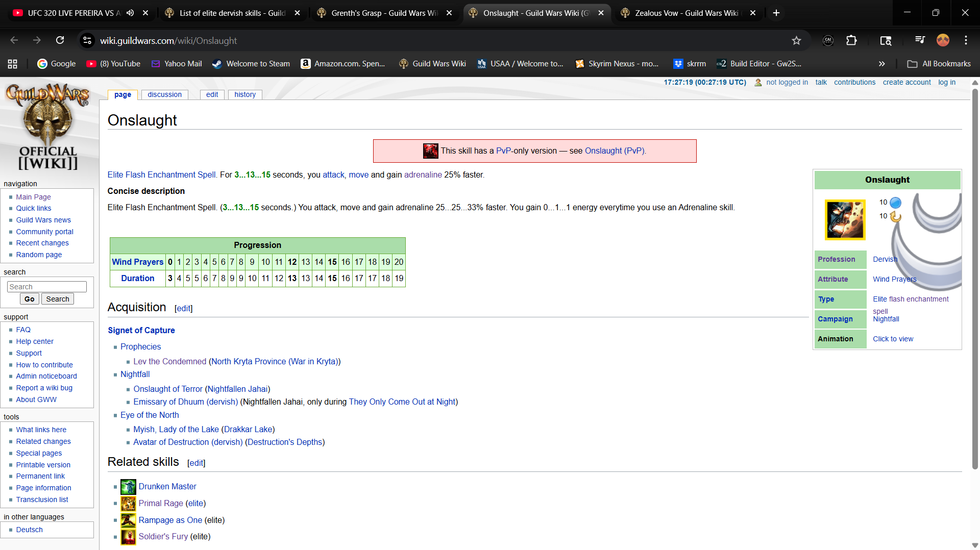Open Myish, Lady of the Lake link
This screenshot has width=980, height=550.
tap(176, 429)
